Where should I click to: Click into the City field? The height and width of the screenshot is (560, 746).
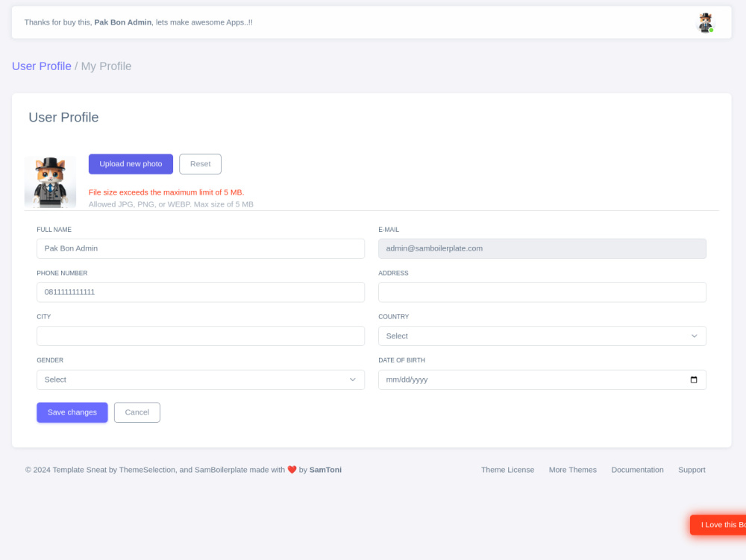coord(201,336)
